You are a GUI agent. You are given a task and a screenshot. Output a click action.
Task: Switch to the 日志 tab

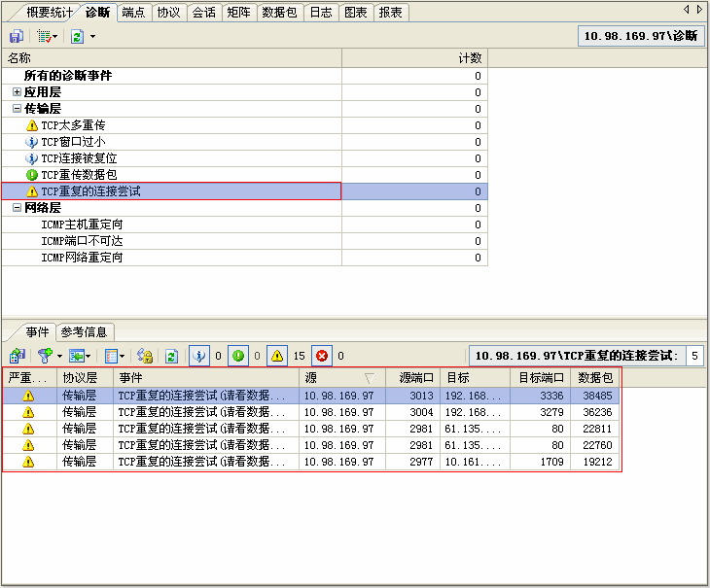tap(321, 13)
